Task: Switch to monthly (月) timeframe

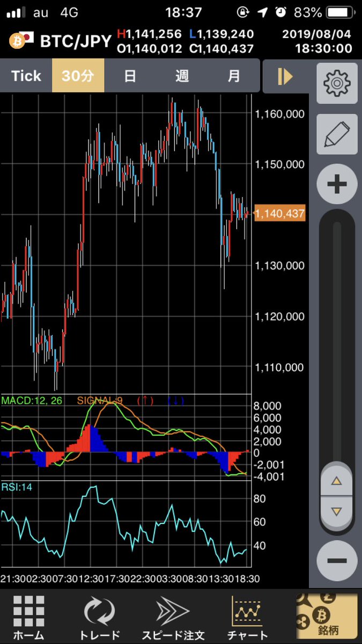Action: click(x=234, y=76)
